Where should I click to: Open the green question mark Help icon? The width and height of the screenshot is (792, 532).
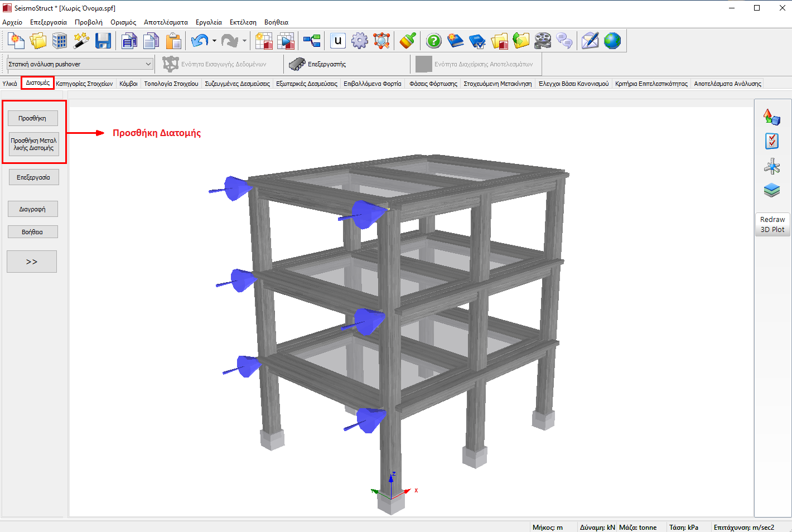[433, 41]
